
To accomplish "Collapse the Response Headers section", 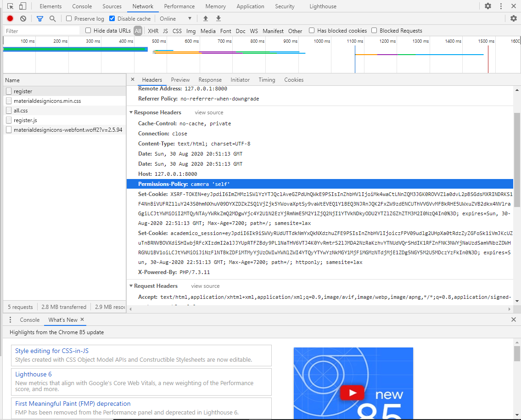I will pos(131,112).
